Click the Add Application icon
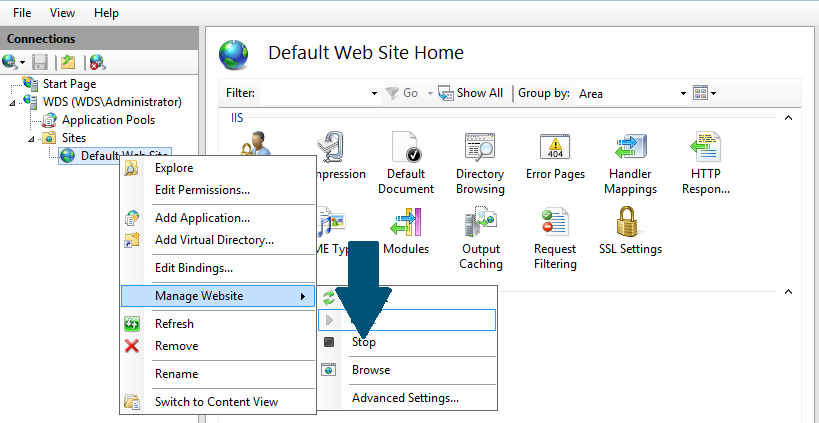Image resolution: width=819 pixels, height=423 pixels. [132, 218]
